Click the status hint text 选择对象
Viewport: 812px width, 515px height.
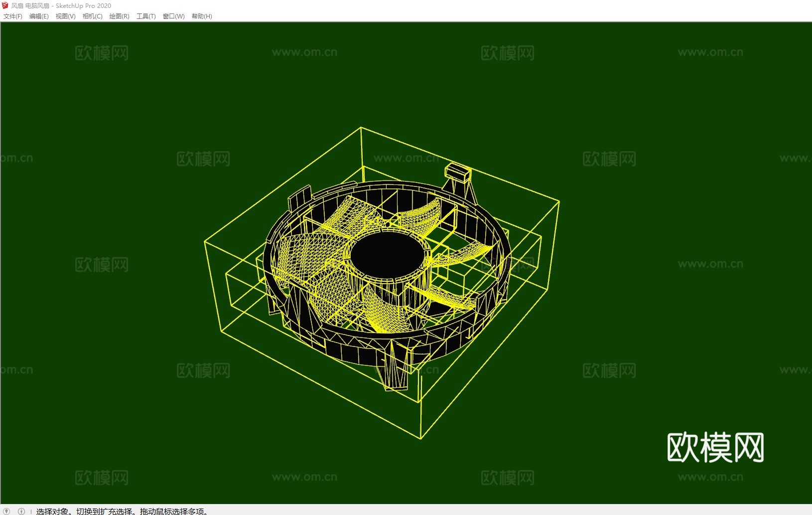tap(52, 511)
